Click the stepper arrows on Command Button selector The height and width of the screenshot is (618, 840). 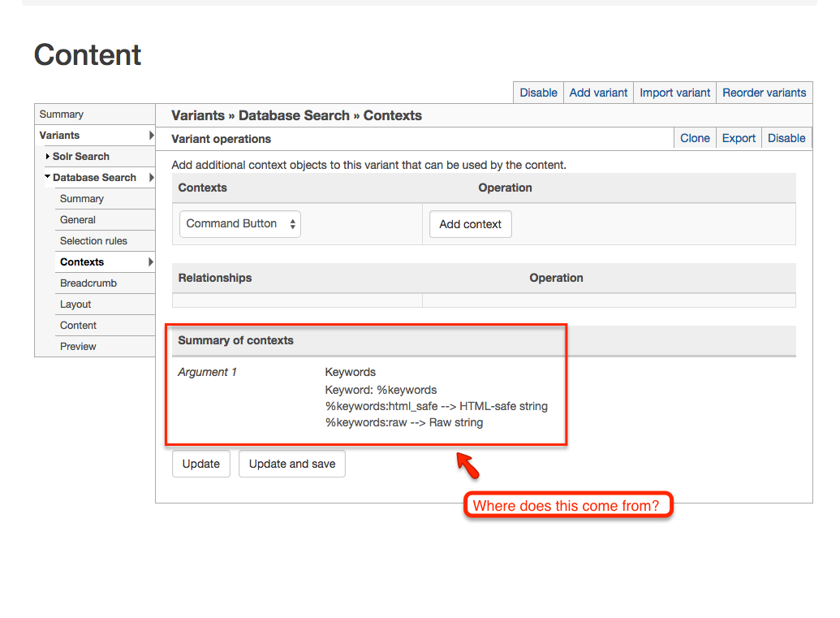pyautogui.click(x=291, y=223)
